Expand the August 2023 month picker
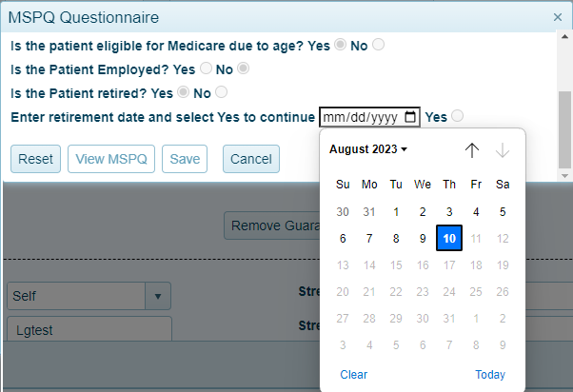Viewport: 573px width, 392px height. pos(368,149)
